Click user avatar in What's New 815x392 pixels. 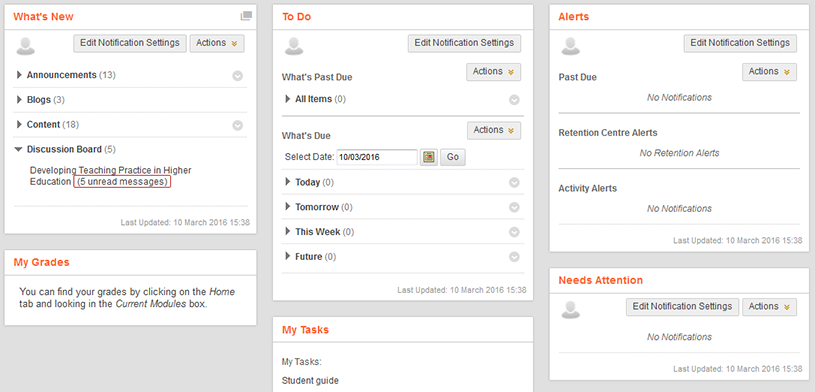tap(25, 46)
